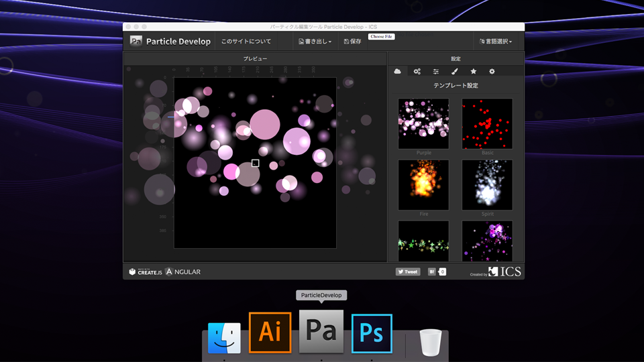Apply the Fire particle template
Image resolution: width=644 pixels, height=362 pixels.
[423, 184]
